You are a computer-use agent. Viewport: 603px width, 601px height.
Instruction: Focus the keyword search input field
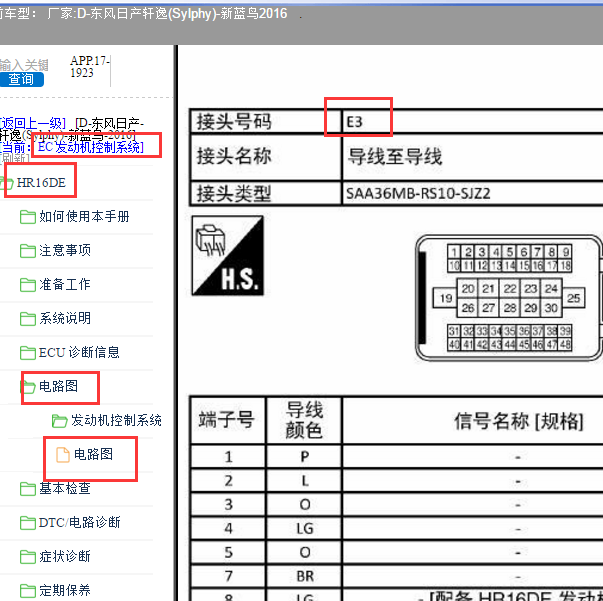[24, 65]
